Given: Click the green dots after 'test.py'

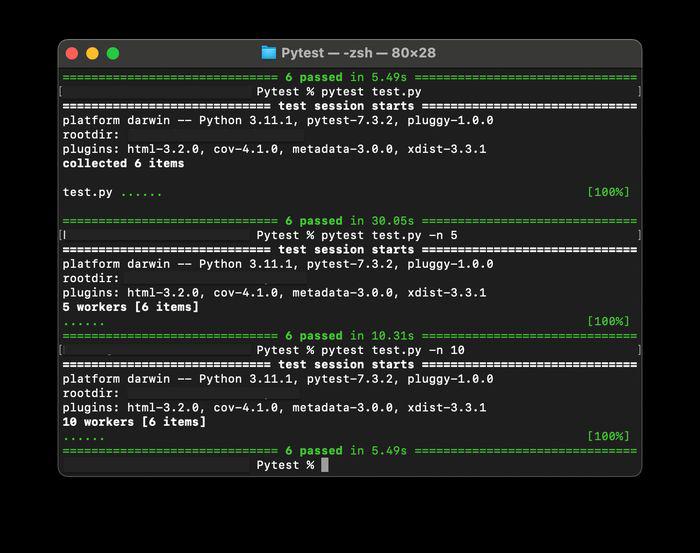Looking at the screenshot, I should click(141, 195).
